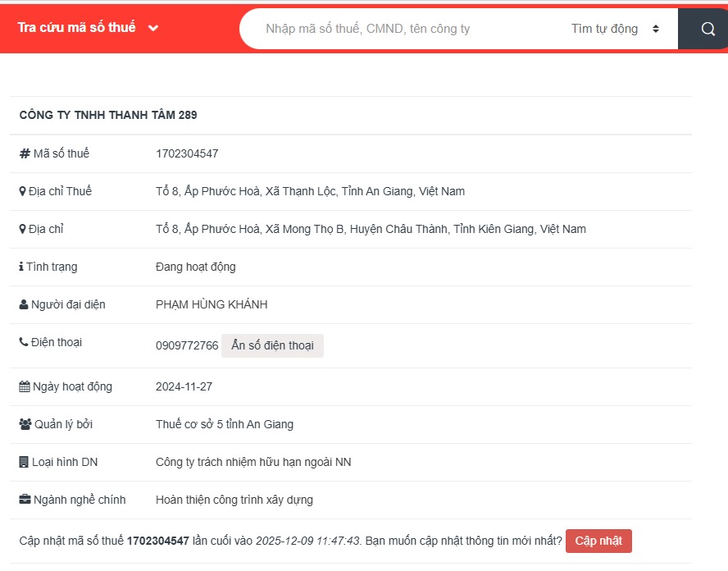Click representative name PHẠM HÙNG KHÁNH
Image resolution: width=728 pixels, height=571 pixels.
(x=212, y=304)
